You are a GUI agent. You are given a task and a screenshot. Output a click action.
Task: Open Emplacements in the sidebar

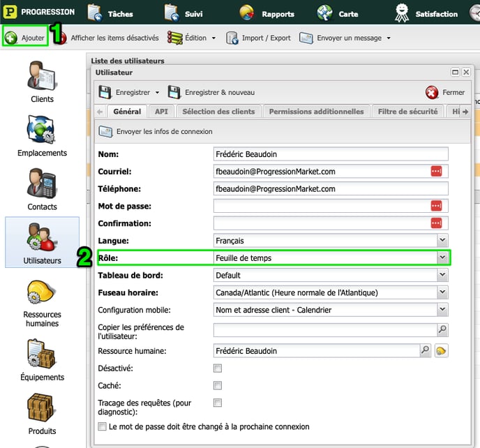tap(42, 136)
